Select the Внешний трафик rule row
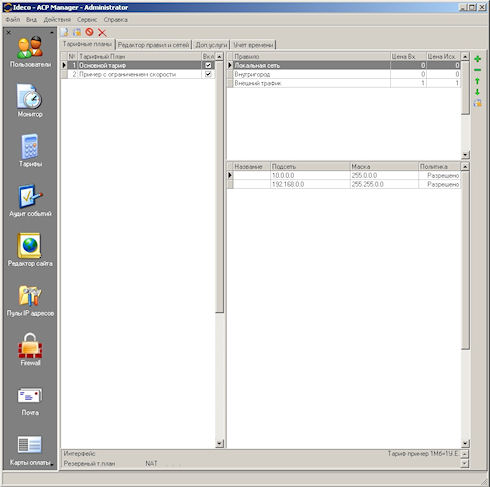This screenshot has height=487, width=490. pyautogui.click(x=344, y=83)
